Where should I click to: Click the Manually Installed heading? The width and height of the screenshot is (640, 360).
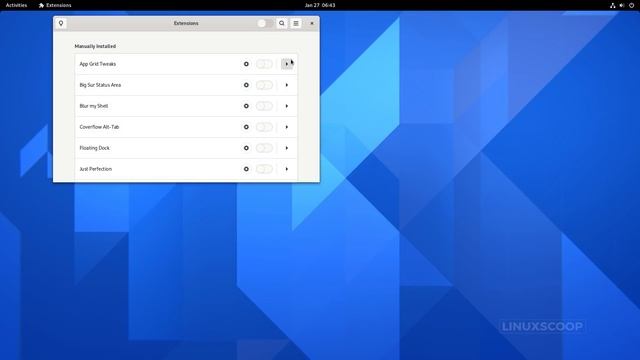95,46
